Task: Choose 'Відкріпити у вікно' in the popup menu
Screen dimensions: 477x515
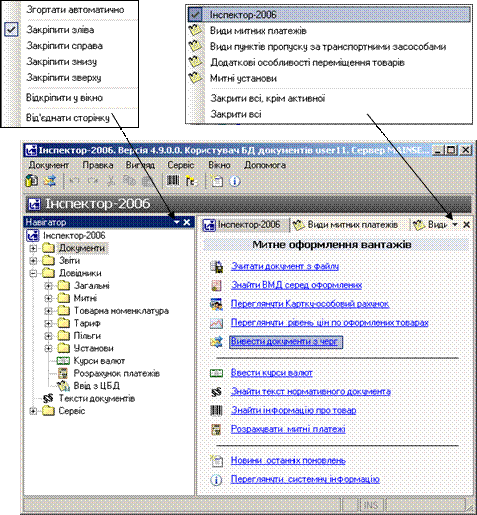Action: tap(64, 98)
